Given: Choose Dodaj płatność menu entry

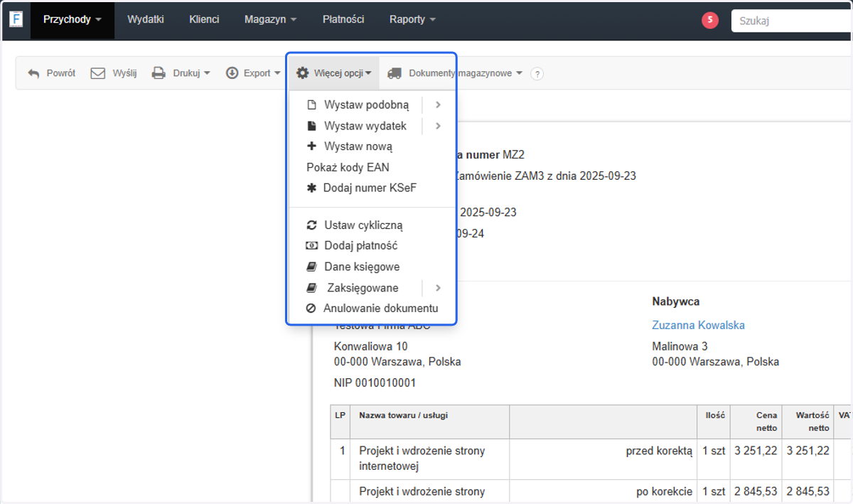Looking at the screenshot, I should point(360,246).
